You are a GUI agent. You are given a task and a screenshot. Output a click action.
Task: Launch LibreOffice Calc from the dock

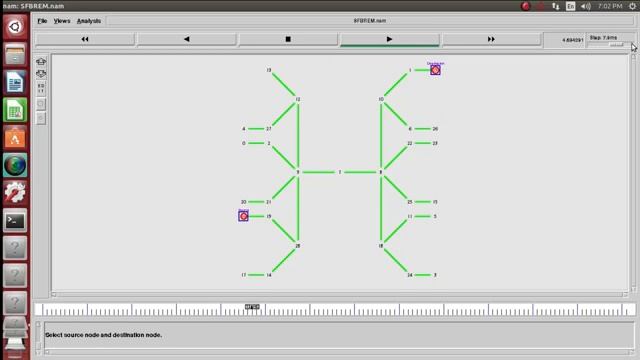(15, 110)
